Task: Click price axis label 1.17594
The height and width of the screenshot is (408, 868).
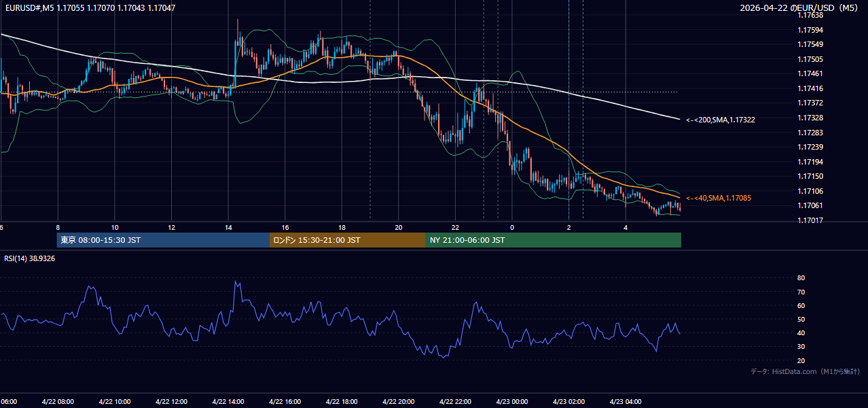Action: [x=811, y=30]
